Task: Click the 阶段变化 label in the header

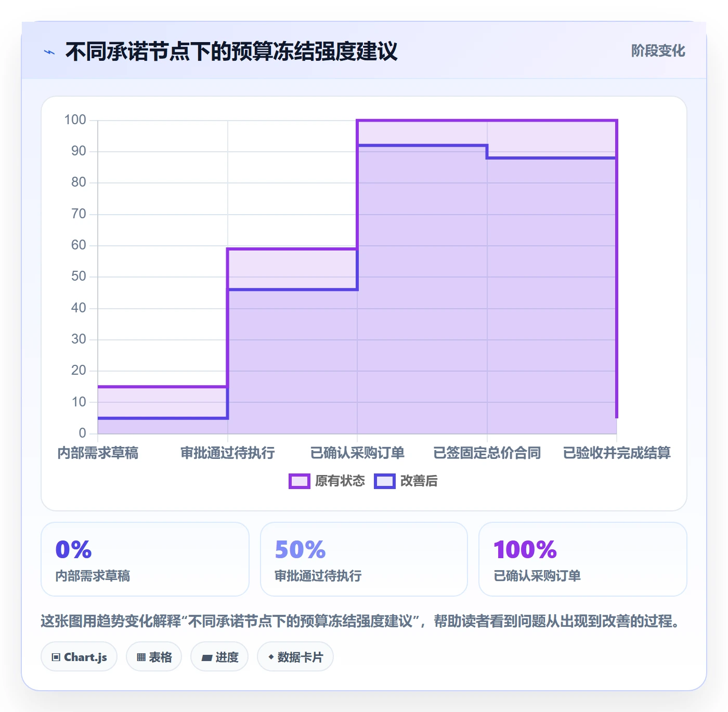Action: tap(658, 51)
